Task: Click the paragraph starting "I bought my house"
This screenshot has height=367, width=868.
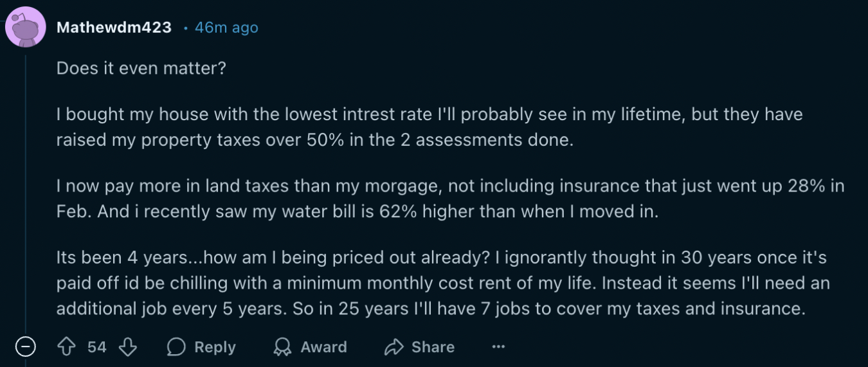Action: point(429,115)
